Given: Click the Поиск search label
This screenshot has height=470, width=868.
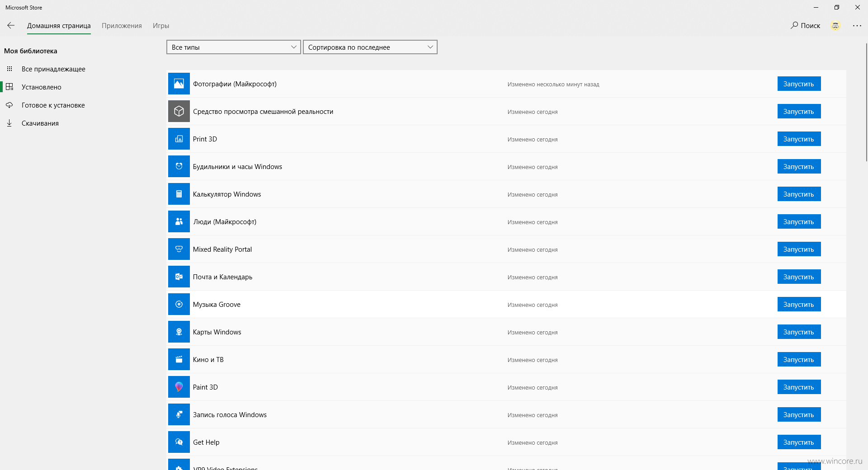Looking at the screenshot, I should 811,26.
